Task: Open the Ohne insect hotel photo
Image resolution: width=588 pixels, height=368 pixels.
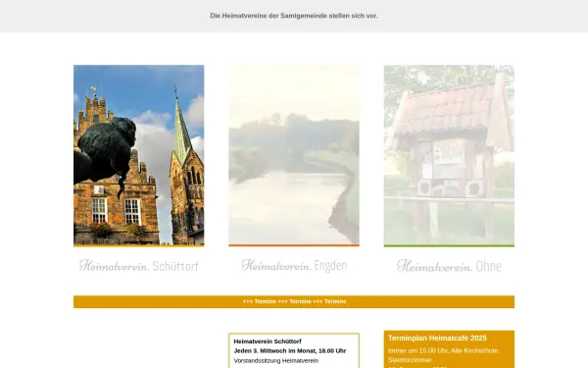Action: (x=449, y=155)
